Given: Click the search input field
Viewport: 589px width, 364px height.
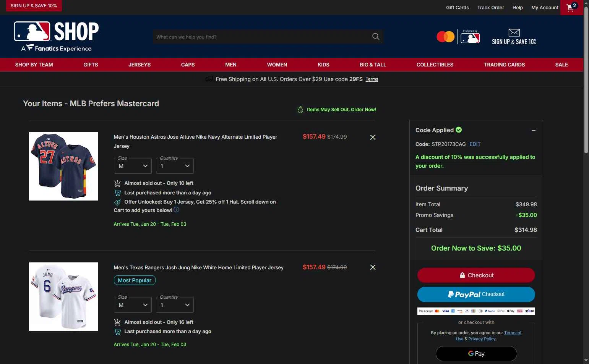Looking at the screenshot, I should point(262,37).
